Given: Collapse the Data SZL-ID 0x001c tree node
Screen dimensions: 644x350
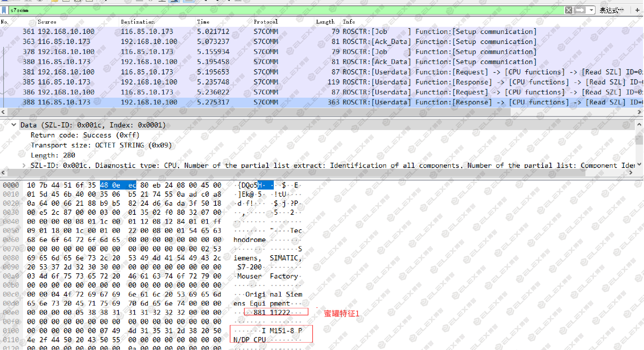Looking at the screenshot, I should pyautogui.click(x=14, y=125).
